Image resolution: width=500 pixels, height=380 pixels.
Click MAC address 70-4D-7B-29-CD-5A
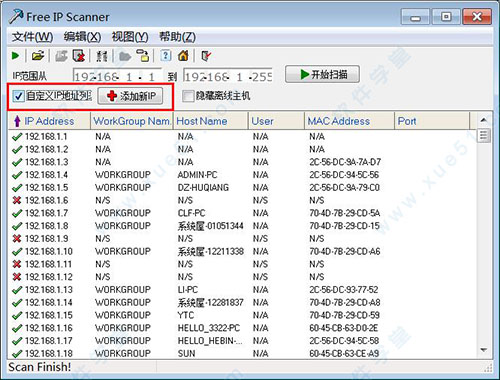[x=345, y=213]
